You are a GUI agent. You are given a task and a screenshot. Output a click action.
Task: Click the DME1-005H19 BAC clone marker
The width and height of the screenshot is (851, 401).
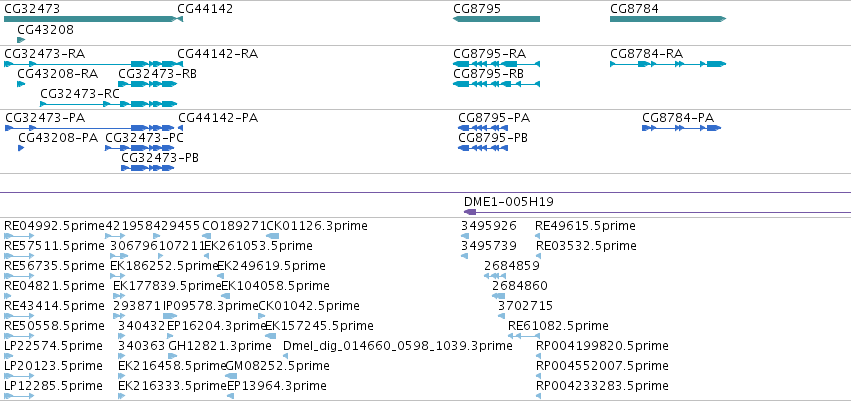[470, 212]
